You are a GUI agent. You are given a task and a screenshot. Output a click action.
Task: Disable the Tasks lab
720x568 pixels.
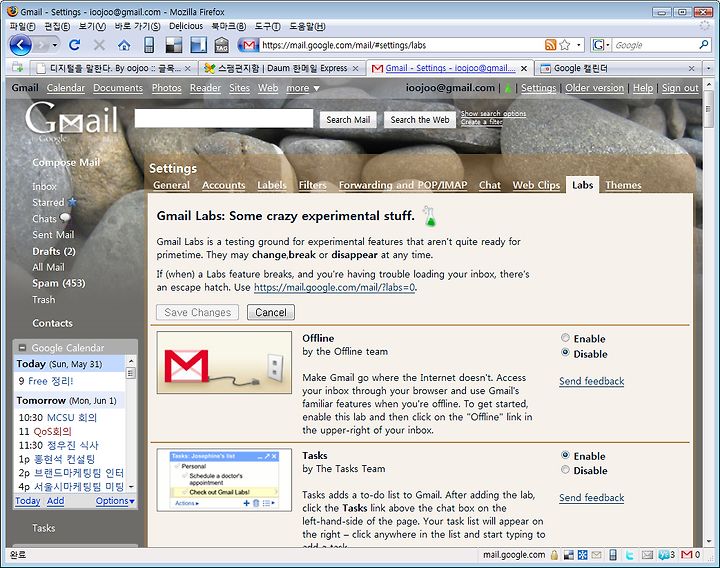click(x=565, y=469)
